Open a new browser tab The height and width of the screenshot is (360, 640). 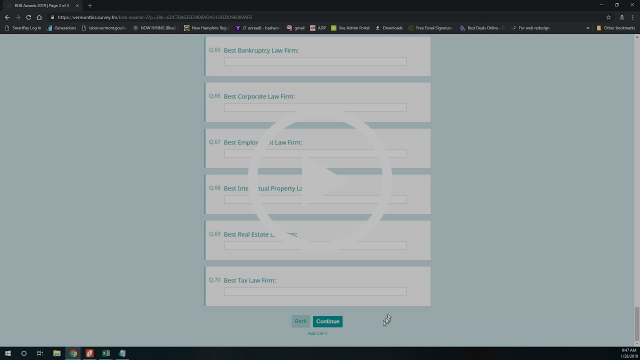90,6
